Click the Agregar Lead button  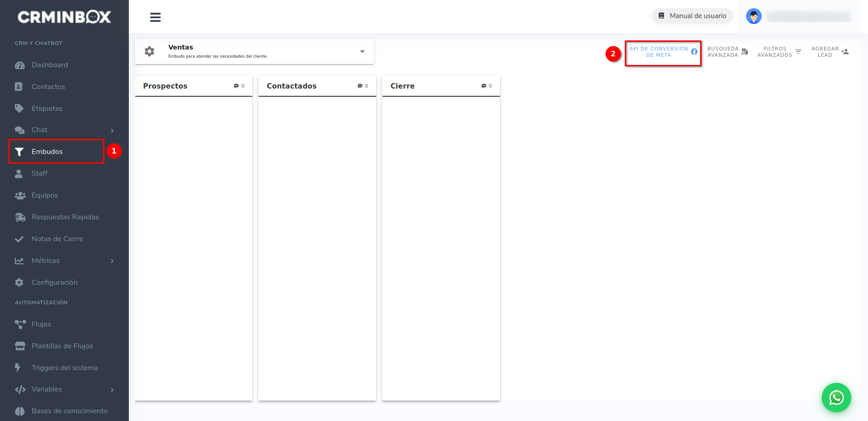[829, 52]
